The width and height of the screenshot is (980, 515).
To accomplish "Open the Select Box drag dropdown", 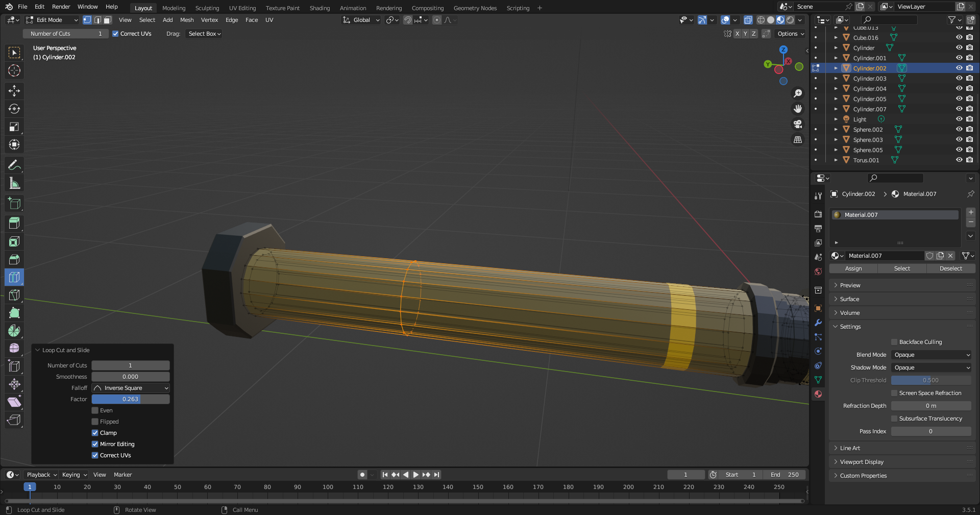I will (x=204, y=34).
